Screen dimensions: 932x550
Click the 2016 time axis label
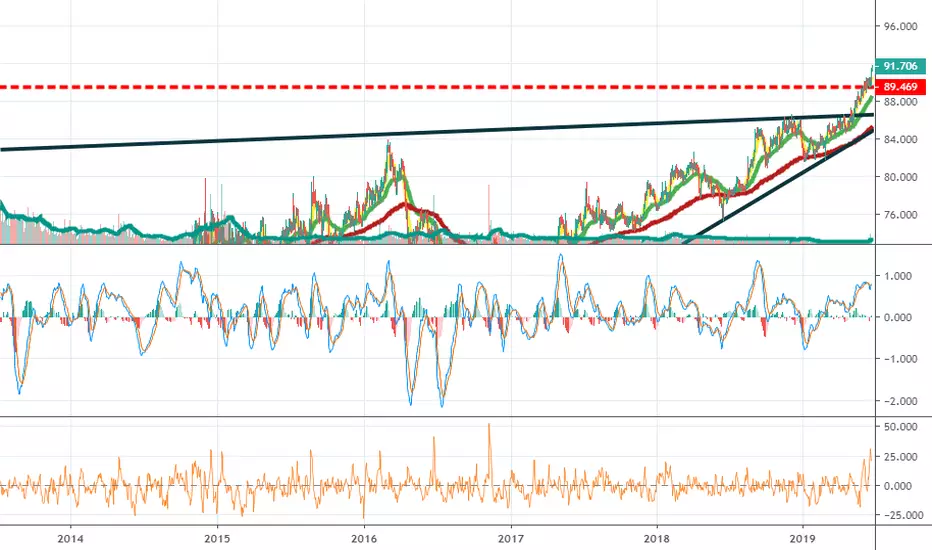[364, 539]
